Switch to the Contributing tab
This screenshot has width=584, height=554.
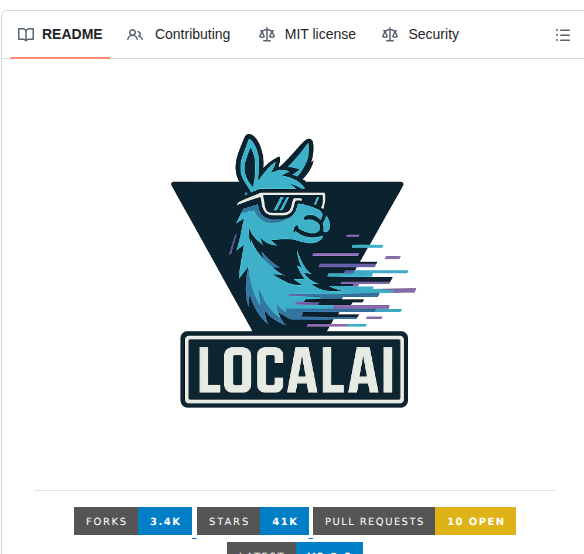point(178,34)
